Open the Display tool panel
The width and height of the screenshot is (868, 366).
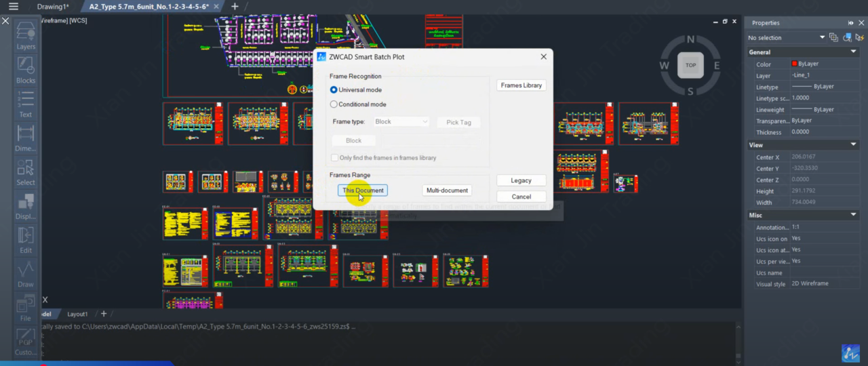click(26, 206)
